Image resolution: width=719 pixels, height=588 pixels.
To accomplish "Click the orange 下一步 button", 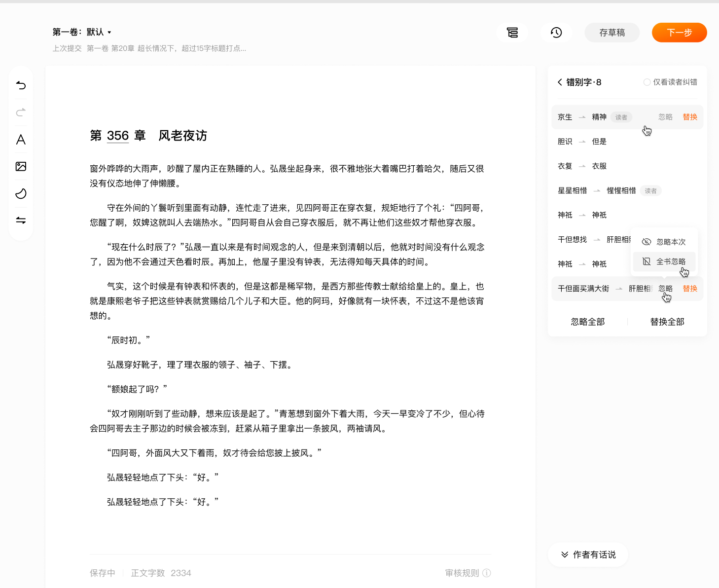I will [679, 33].
